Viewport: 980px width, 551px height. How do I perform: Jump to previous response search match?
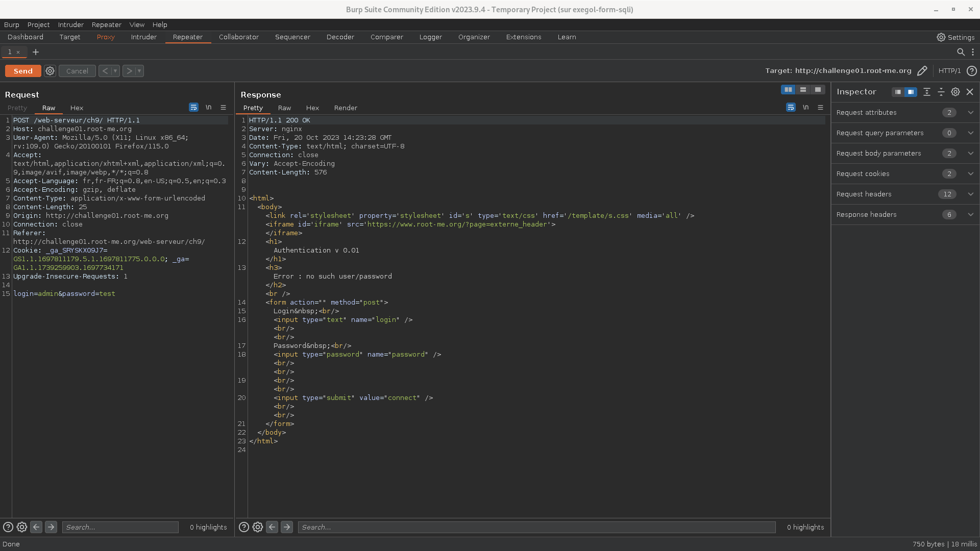point(272,527)
